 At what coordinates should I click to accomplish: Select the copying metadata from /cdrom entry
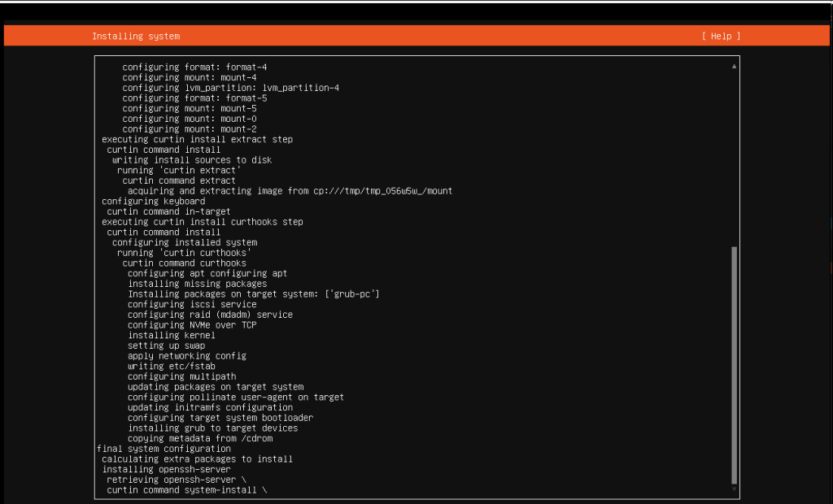201,438
